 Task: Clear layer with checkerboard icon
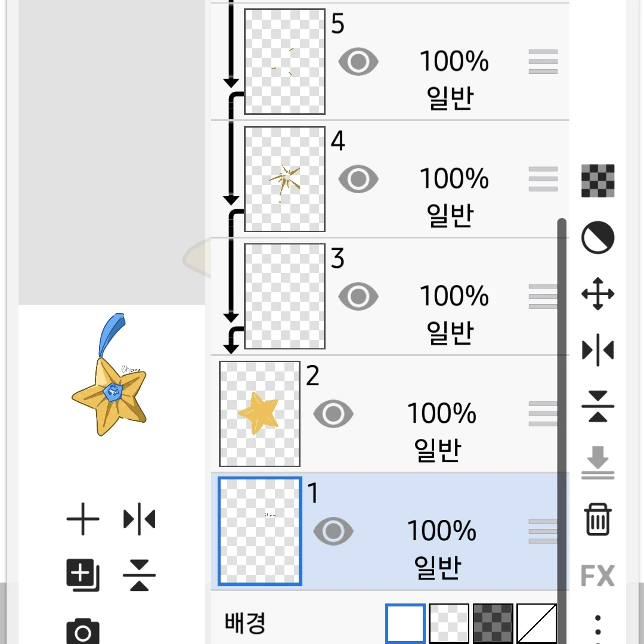[x=597, y=181]
